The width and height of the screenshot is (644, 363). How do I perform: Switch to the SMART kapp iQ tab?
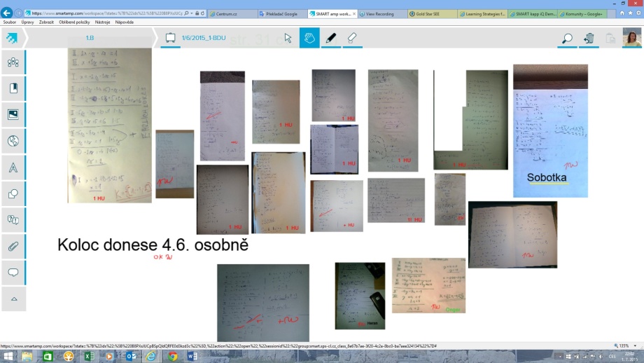pos(533,13)
